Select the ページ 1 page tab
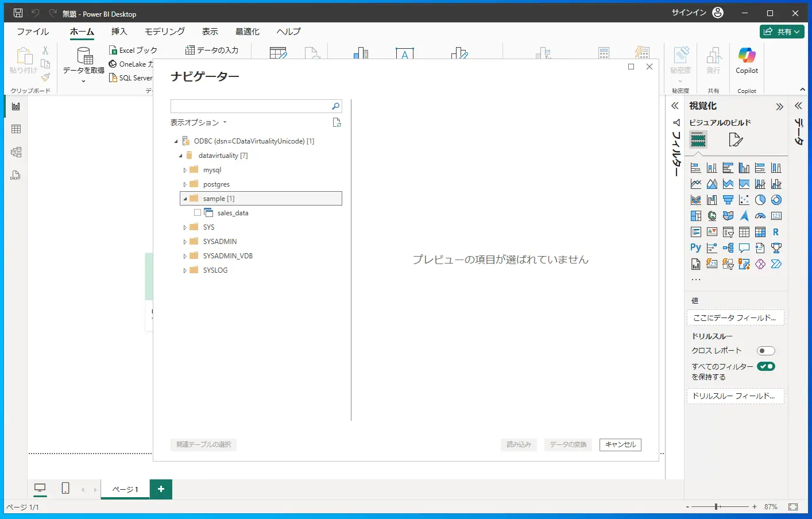The image size is (812, 519). pyautogui.click(x=125, y=489)
